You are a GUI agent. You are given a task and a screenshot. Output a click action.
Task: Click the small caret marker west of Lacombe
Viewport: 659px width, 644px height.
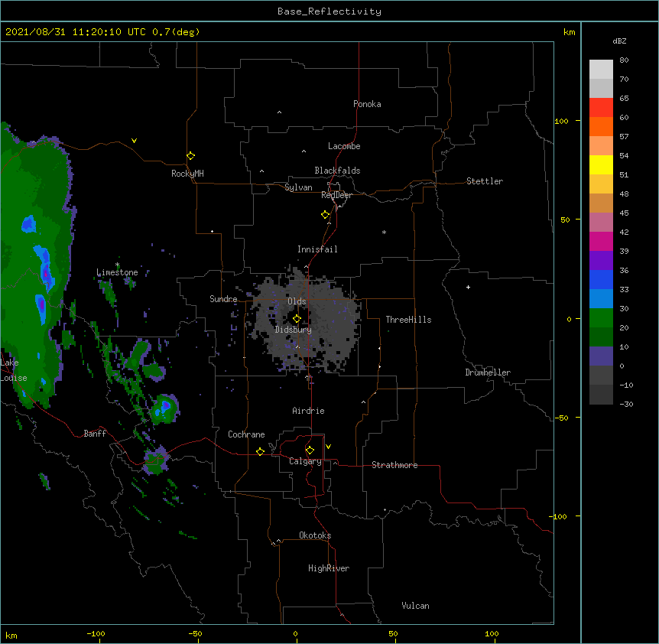pyautogui.click(x=304, y=151)
